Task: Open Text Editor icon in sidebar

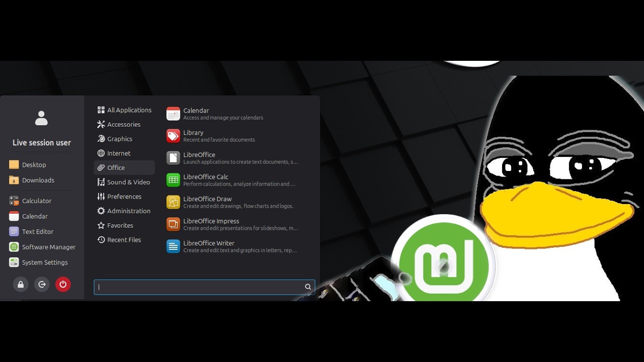Action: pos(14,231)
